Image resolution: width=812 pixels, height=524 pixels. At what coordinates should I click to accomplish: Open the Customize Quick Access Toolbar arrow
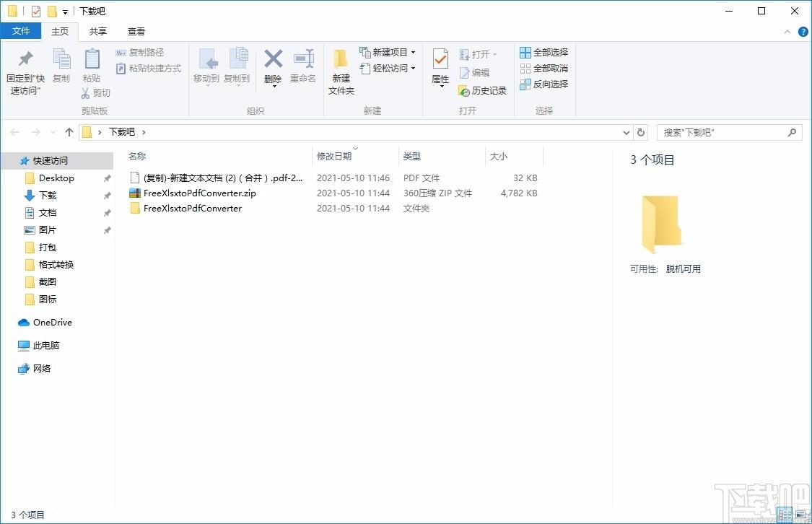(x=65, y=12)
